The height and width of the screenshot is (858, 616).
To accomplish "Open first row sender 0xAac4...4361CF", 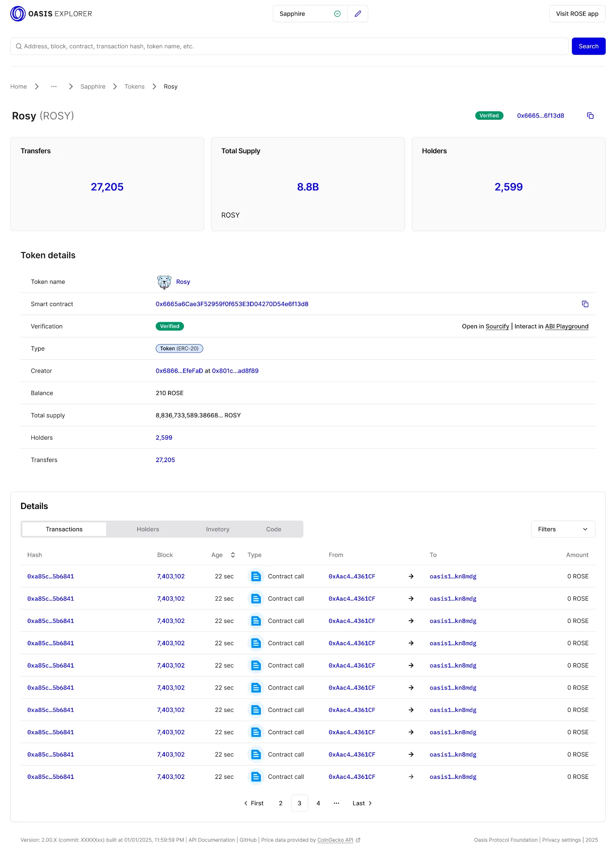I will pos(352,576).
